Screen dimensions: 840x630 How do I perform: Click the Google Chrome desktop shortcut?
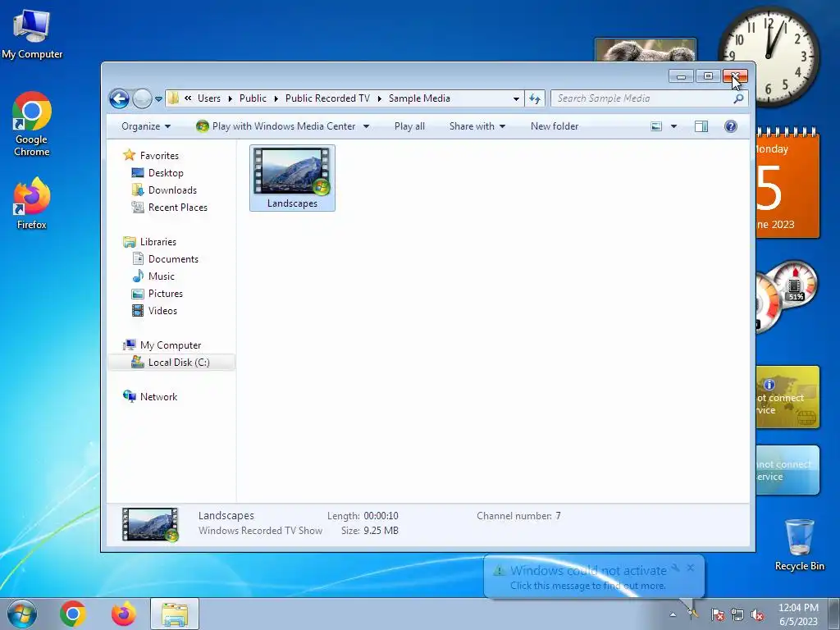click(32, 125)
